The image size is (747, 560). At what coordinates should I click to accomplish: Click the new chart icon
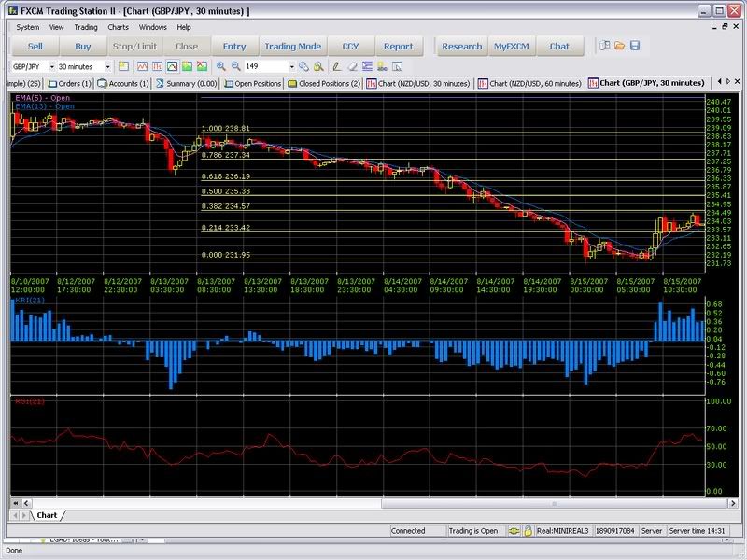[x=123, y=66]
